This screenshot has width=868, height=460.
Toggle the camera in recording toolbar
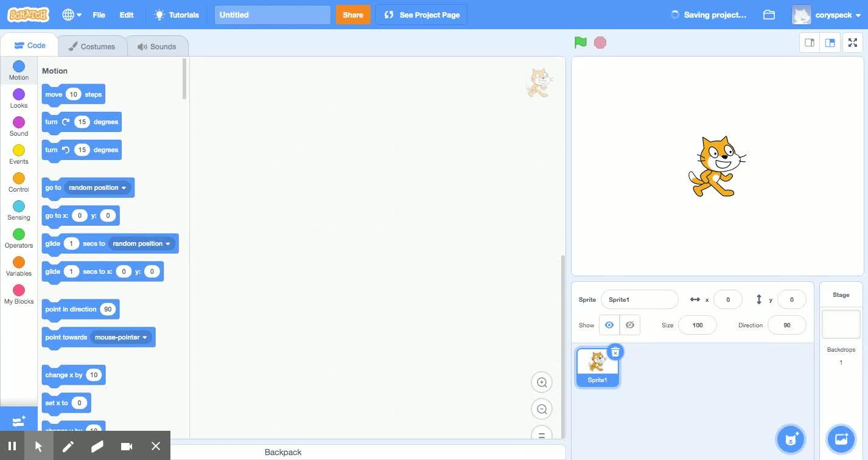pyautogui.click(x=127, y=446)
